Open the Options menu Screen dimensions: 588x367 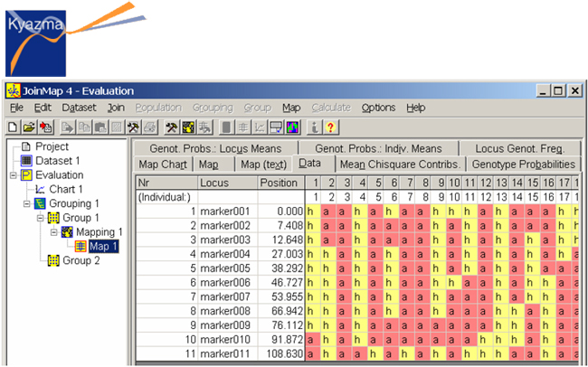pyautogui.click(x=378, y=108)
